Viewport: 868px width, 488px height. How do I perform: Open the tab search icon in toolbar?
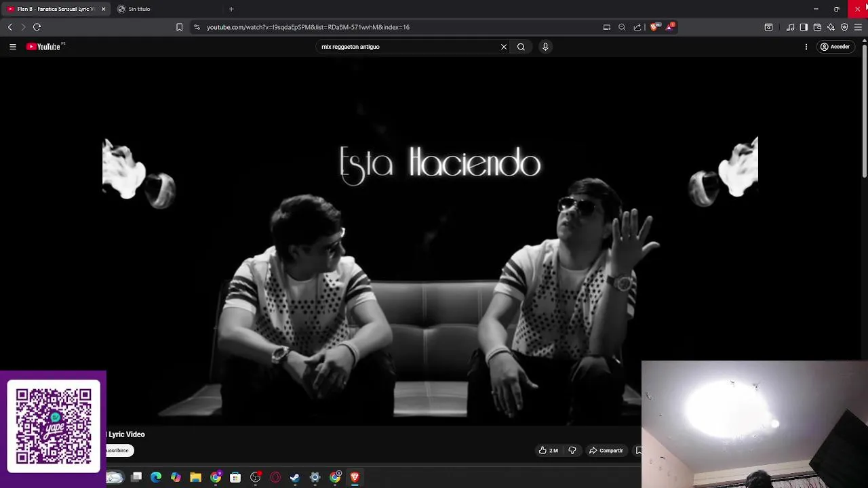click(768, 27)
